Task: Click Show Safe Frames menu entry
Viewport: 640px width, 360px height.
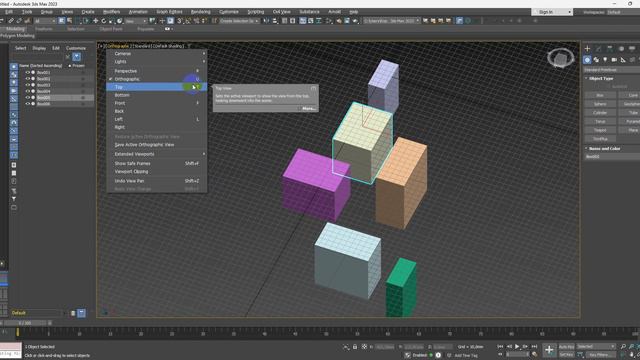Action: point(156,163)
